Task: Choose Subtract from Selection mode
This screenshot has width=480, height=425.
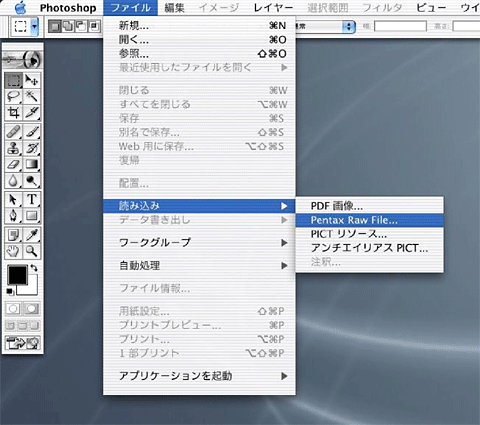Action: pyautogui.click(x=81, y=26)
